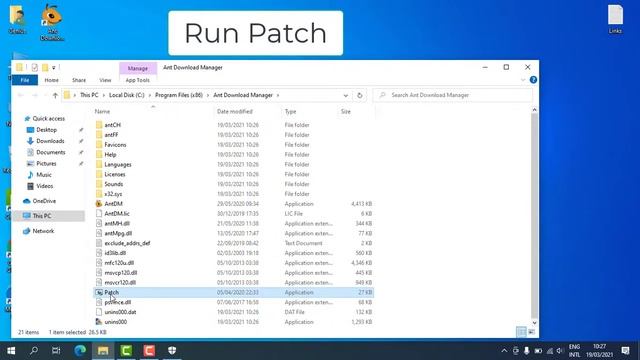The height and width of the screenshot is (360, 640).
Task: Open Windows Start menu
Action: pos(11,351)
